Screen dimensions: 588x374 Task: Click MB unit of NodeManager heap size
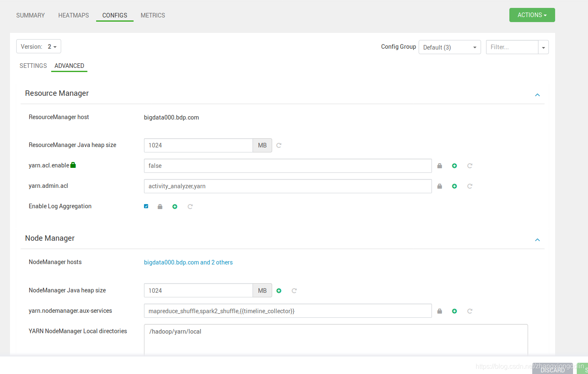point(262,291)
